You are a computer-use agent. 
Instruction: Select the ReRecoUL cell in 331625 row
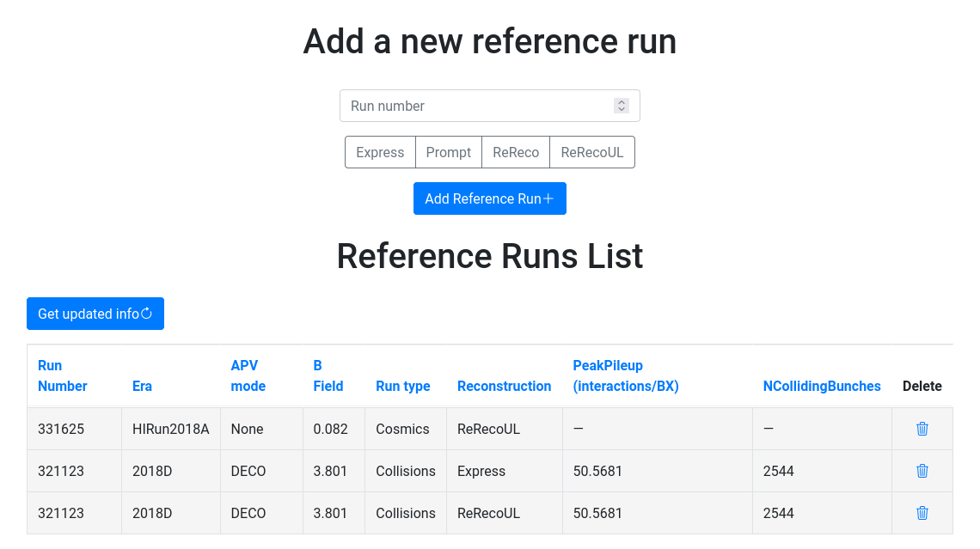click(505, 429)
